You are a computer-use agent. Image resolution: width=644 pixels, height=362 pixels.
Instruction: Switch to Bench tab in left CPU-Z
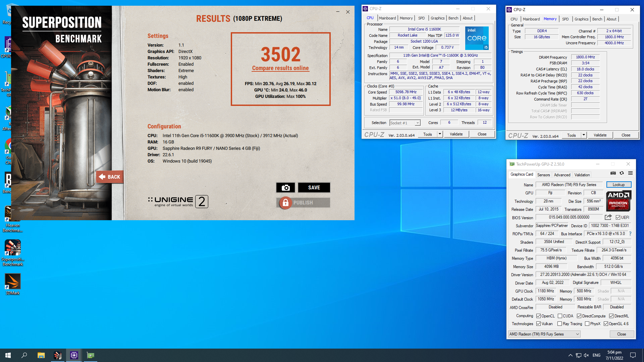(x=453, y=18)
